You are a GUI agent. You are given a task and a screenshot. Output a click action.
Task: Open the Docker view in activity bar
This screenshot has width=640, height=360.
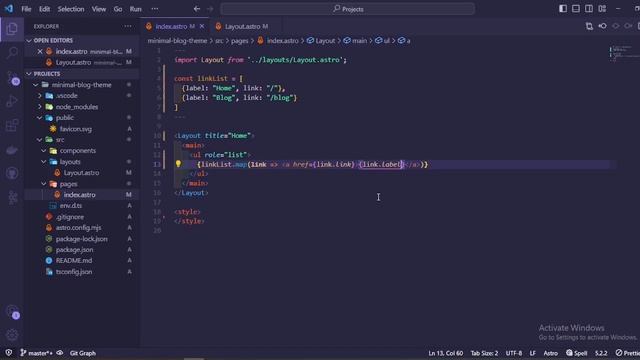12,150
